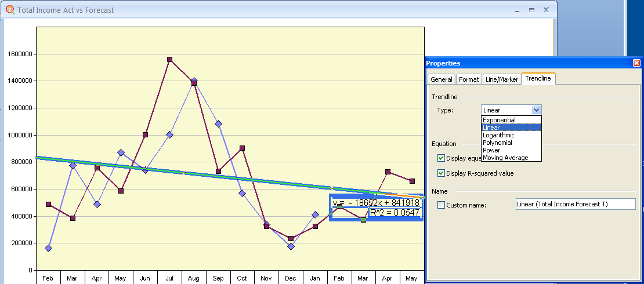Uncheck Display R-squared value

point(442,173)
